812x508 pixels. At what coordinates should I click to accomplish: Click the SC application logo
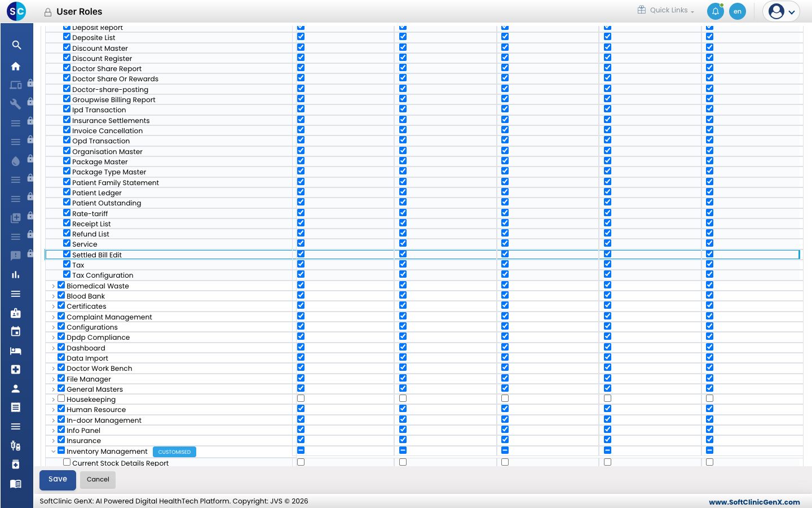click(x=16, y=11)
